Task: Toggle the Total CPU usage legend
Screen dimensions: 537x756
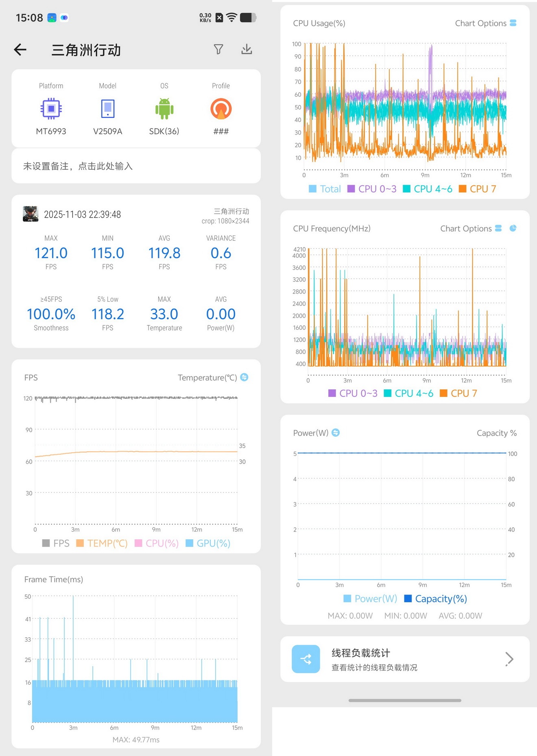Action: click(325, 189)
